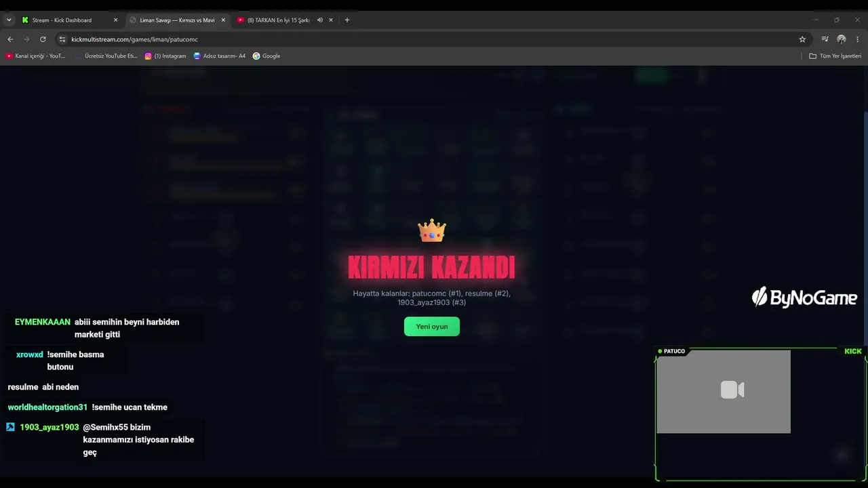This screenshot has width=868, height=488.
Task: Open the media controls icon in toolbar
Action: click(x=825, y=39)
